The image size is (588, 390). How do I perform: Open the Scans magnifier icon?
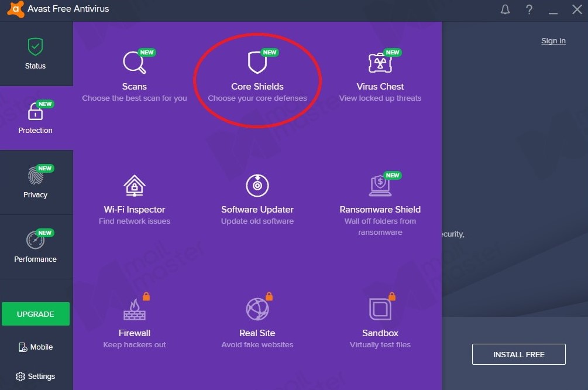point(134,62)
